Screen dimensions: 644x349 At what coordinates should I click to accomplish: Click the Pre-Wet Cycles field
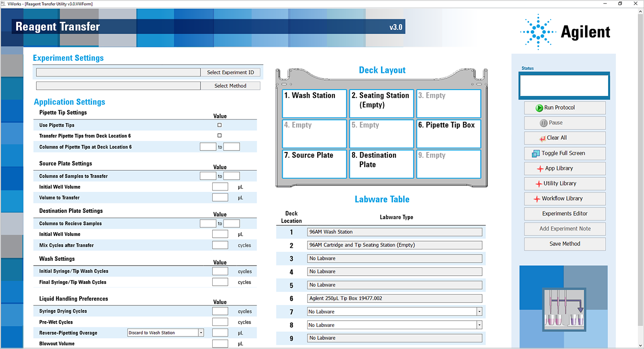[220, 322]
